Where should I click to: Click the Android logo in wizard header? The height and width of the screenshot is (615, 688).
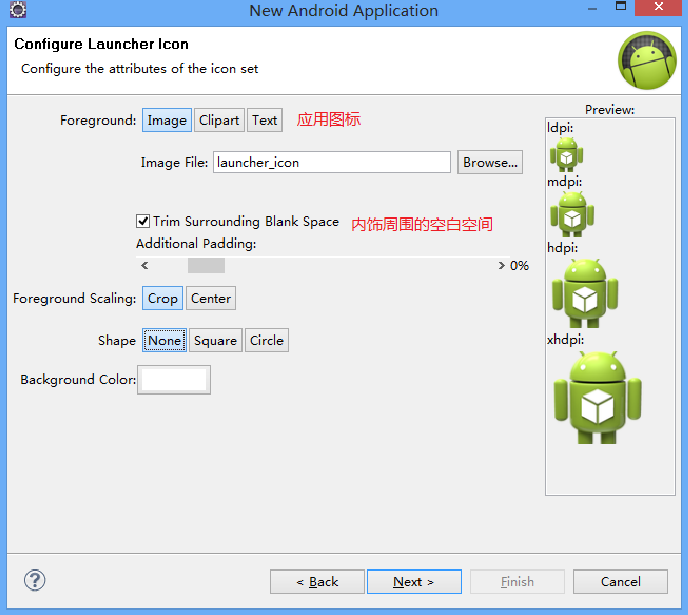point(647,60)
